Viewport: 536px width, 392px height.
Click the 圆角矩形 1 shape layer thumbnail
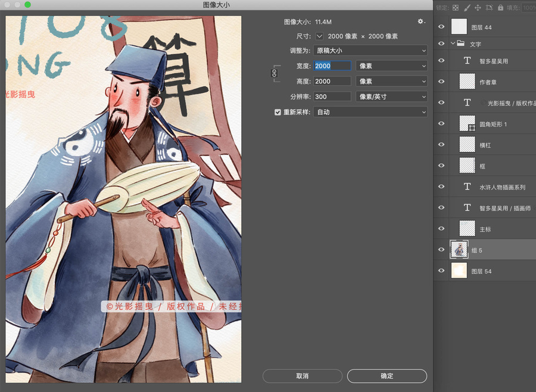pyautogui.click(x=467, y=123)
